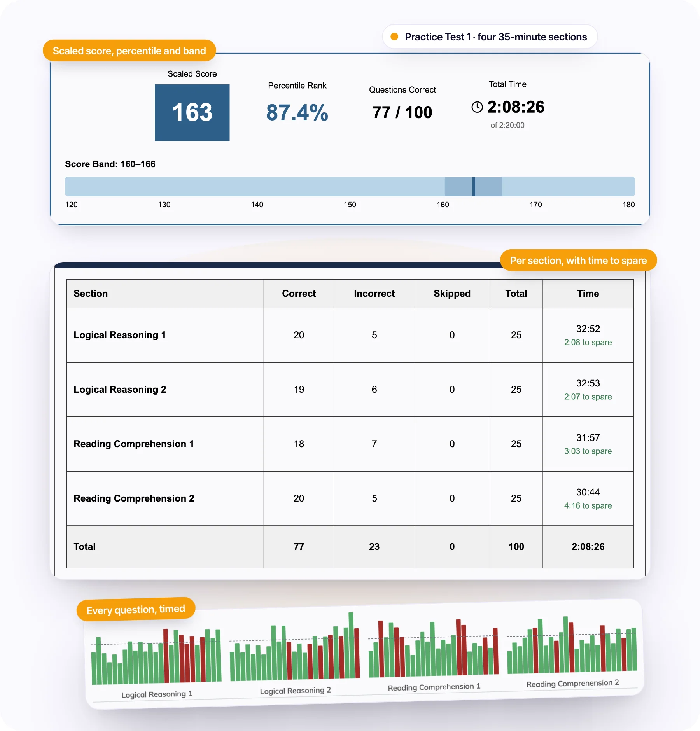Click the Incorrect column header
The image size is (700, 731).
374,294
